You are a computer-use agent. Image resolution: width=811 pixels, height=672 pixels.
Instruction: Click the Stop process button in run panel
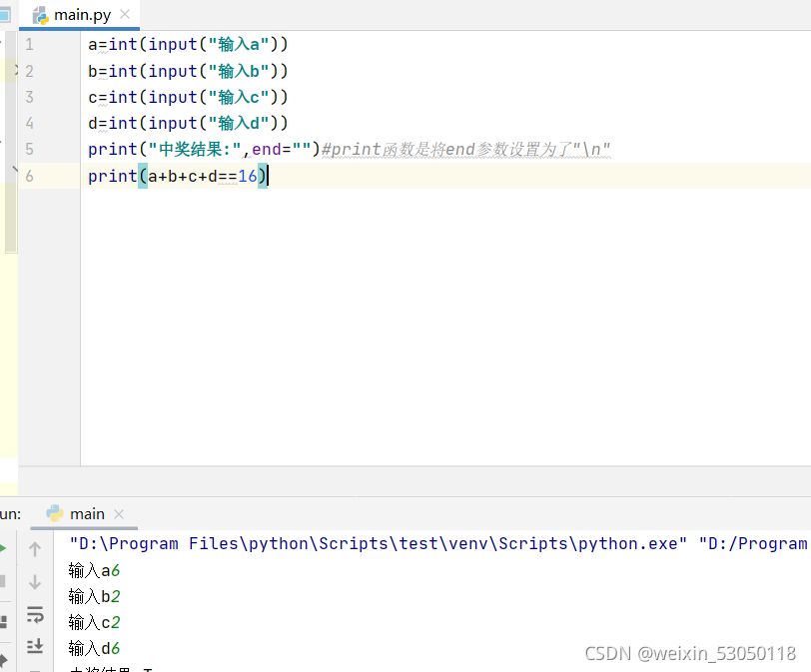(4, 579)
